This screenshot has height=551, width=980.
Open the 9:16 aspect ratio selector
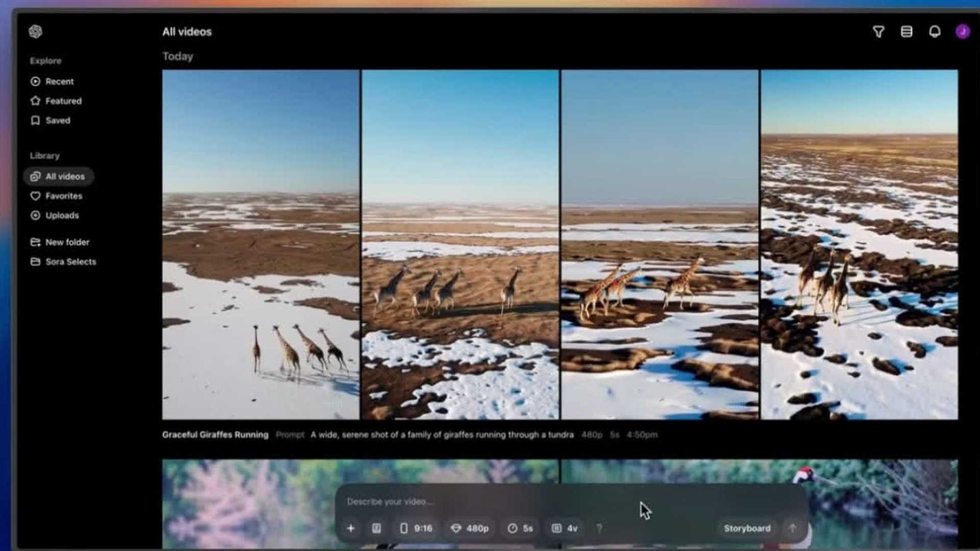(416, 529)
